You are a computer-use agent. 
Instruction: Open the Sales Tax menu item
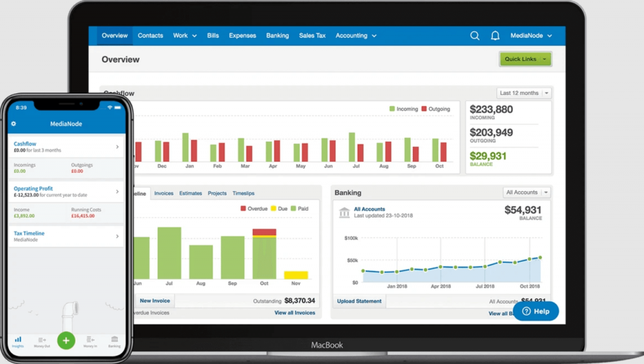312,35
